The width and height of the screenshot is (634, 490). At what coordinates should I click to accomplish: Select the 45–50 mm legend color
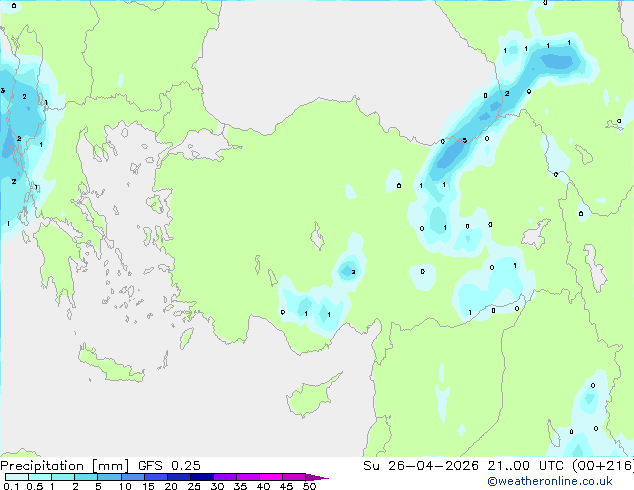294,477
